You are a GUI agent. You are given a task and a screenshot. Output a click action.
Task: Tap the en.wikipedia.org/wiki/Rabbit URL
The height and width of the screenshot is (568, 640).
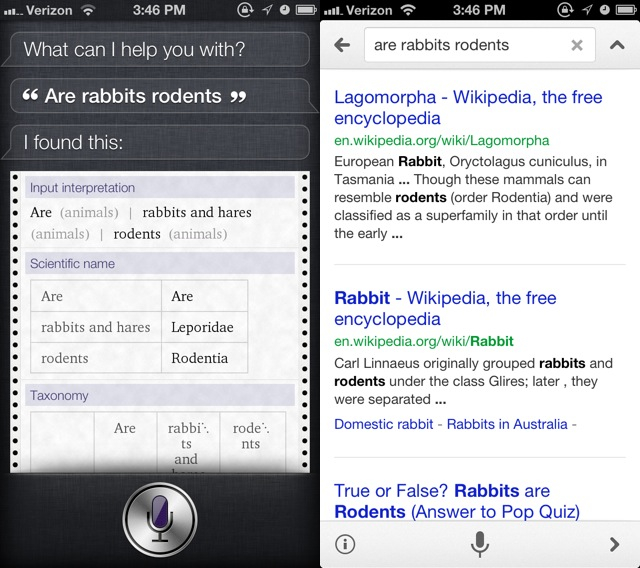(x=424, y=341)
